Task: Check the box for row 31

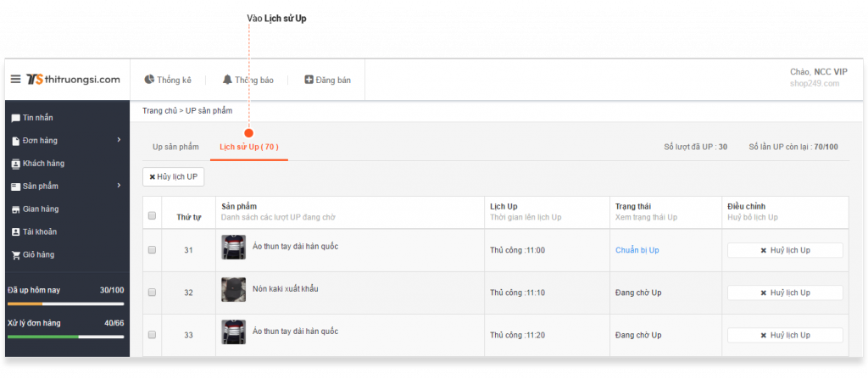Action: (x=153, y=250)
